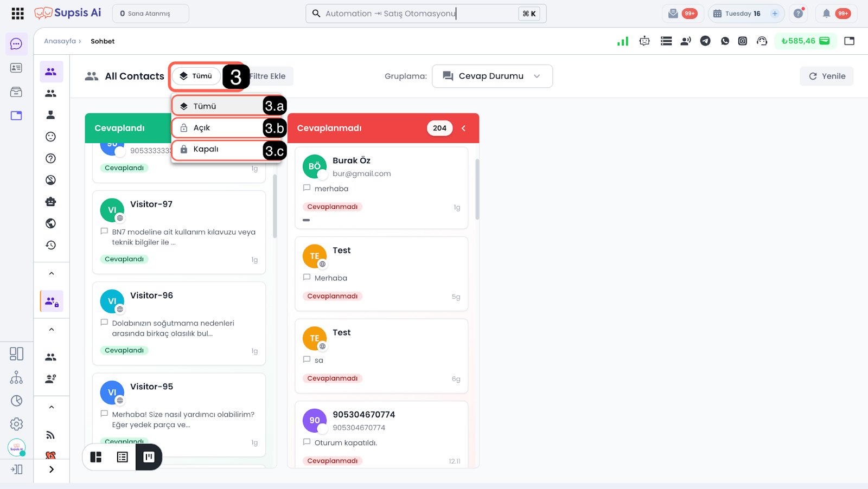
Task: Open the Tümü status filter dropdown
Action: [196, 76]
